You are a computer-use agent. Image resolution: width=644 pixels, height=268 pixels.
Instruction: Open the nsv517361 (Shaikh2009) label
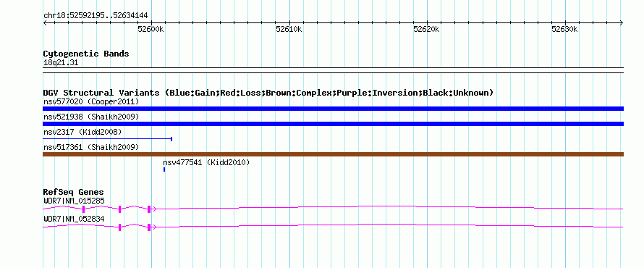91,147
